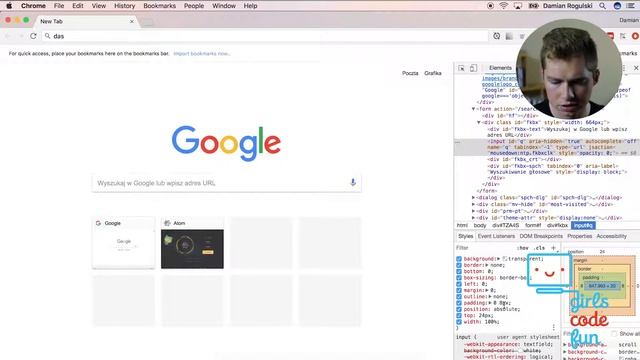The width and height of the screenshot is (640, 360).
Task: Open the Bookmarks menu
Action: click(160, 6)
